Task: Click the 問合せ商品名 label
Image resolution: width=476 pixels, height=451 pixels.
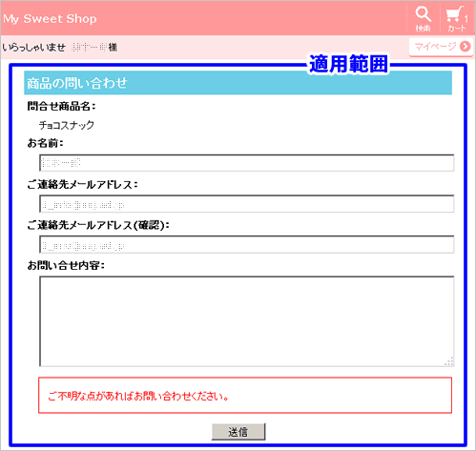Action: click(x=61, y=106)
